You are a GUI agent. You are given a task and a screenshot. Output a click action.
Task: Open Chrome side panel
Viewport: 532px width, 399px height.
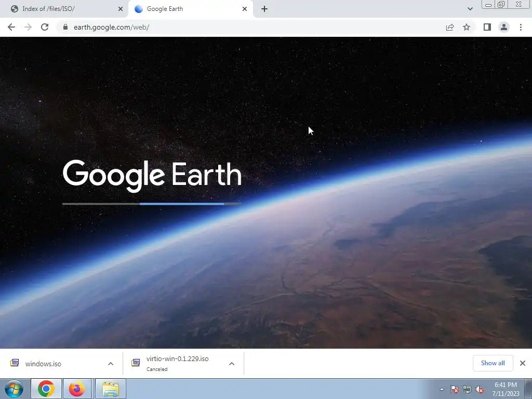click(x=487, y=27)
